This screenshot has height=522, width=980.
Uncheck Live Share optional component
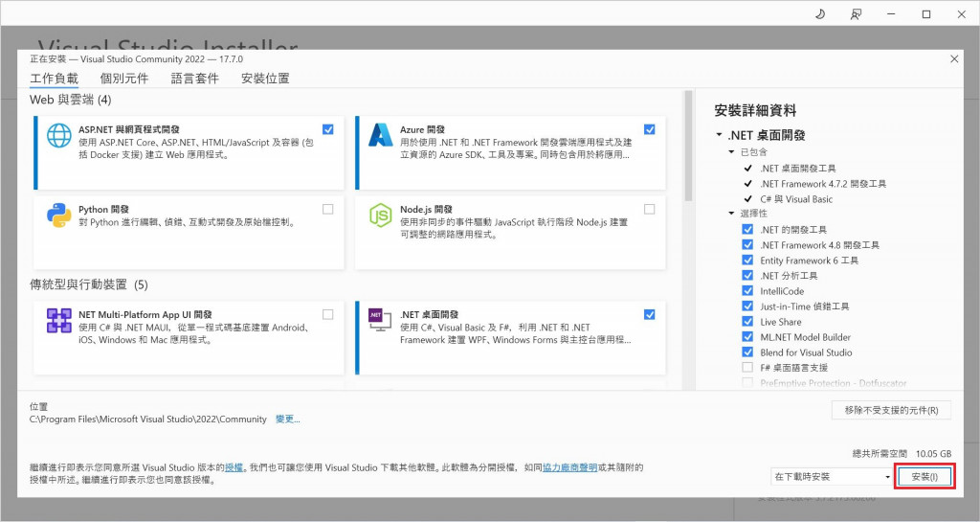(747, 321)
